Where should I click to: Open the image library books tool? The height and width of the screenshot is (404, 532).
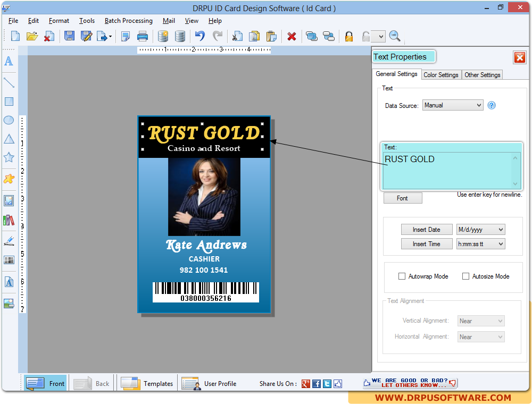coord(9,220)
